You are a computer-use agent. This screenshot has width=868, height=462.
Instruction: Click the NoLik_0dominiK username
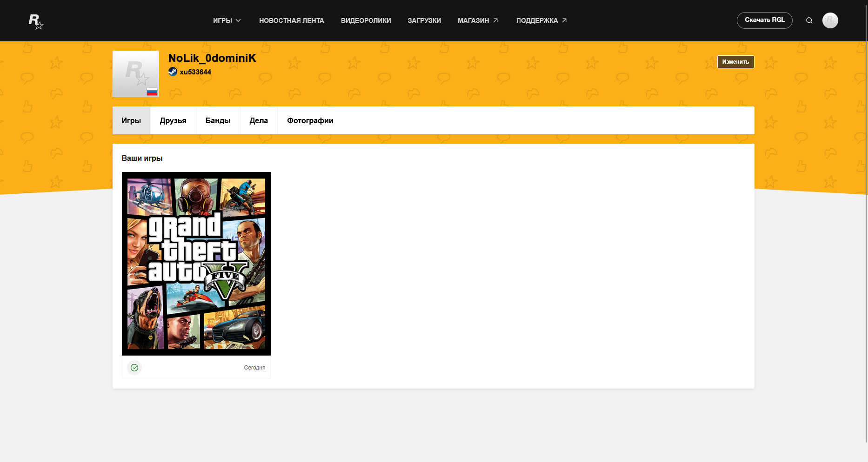click(x=212, y=58)
